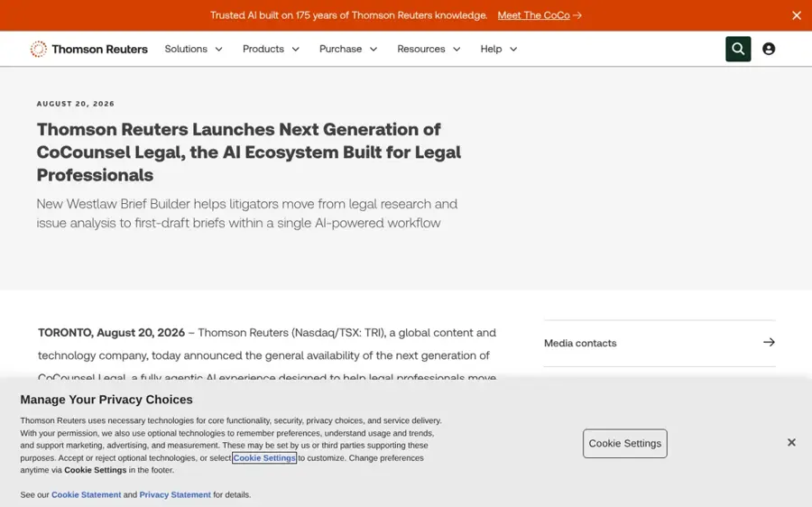Click the Manage Your Privacy Choices heading
This screenshot has height=507, width=812.
click(106, 400)
